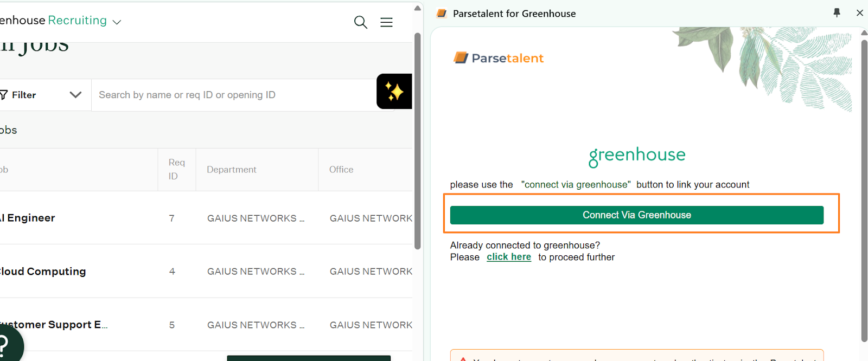
Task: Expand the Greenhouse Recruiting product switcher
Action: [x=117, y=22]
